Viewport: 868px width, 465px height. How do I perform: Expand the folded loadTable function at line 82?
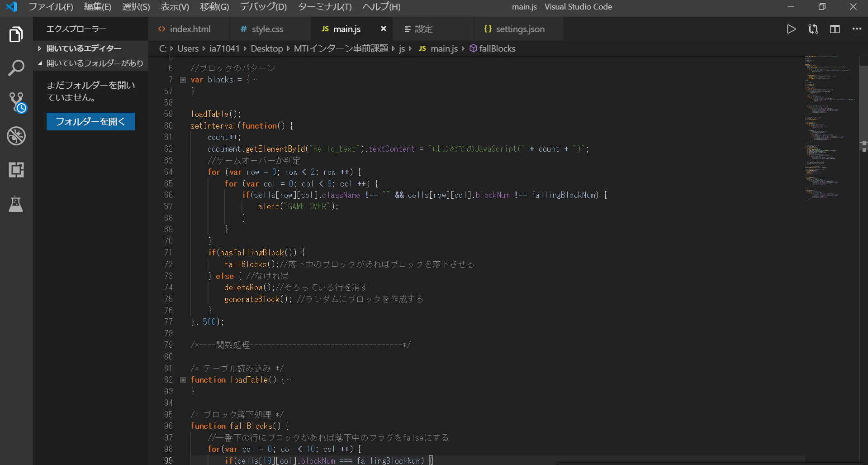[x=183, y=380]
